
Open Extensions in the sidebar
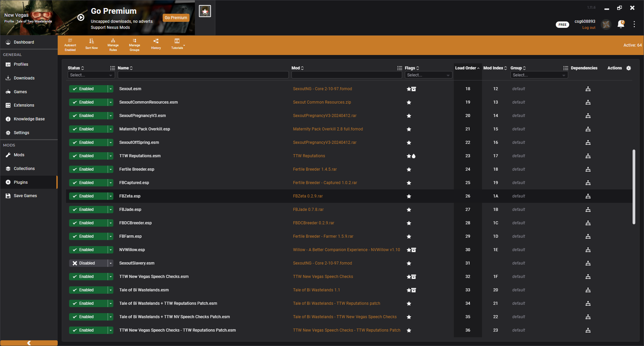(x=29, y=105)
